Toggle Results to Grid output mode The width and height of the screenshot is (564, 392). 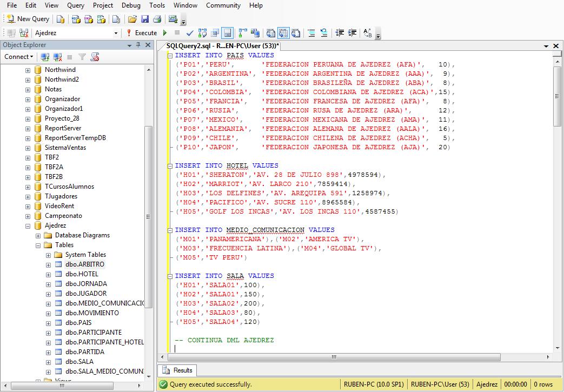[284, 33]
